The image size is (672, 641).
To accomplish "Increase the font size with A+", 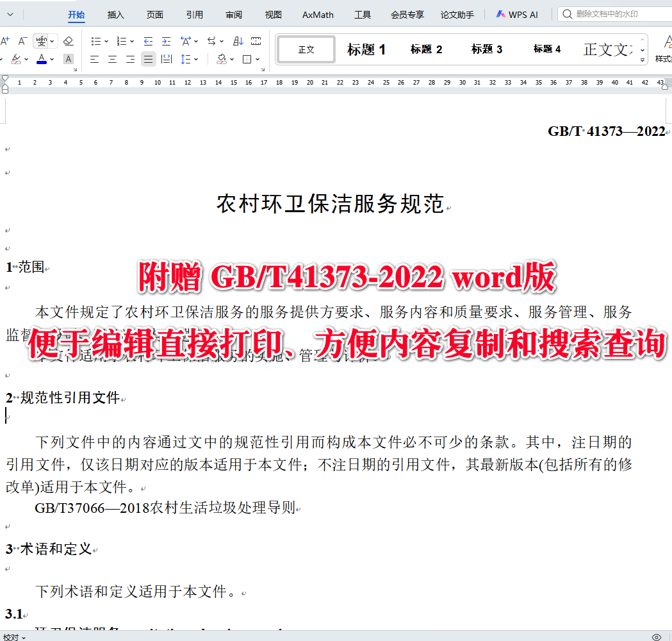I will 5,41.
